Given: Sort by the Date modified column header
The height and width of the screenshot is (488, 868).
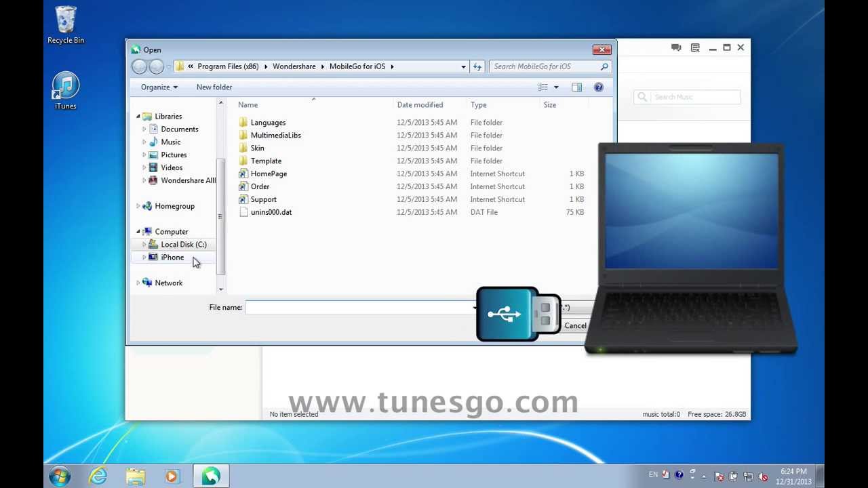Looking at the screenshot, I should (x=420, y=104).
